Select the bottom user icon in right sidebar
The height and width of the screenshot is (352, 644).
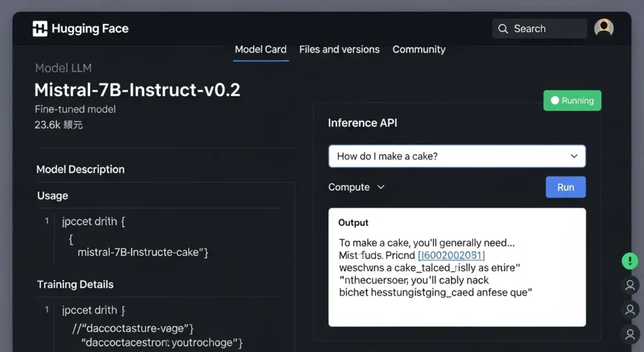click(x=630, y=333)
